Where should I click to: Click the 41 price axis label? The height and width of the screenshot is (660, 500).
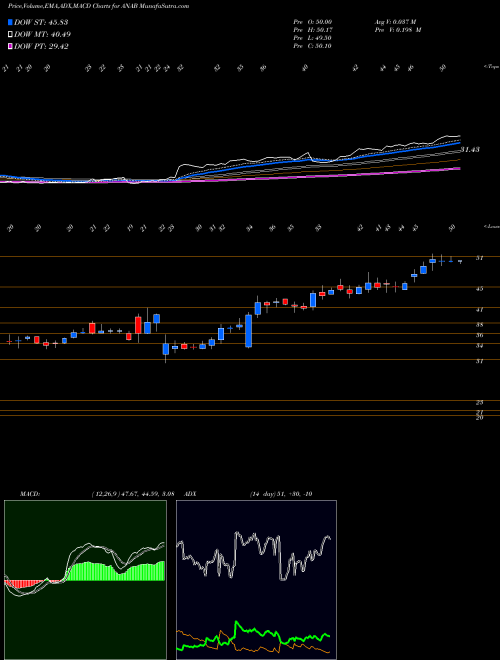coord(479,309)
